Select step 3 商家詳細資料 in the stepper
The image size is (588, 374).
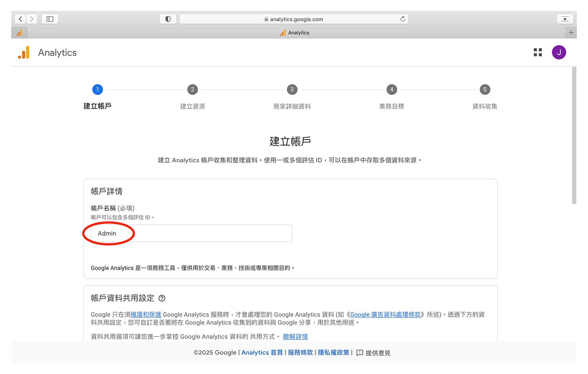292,90
